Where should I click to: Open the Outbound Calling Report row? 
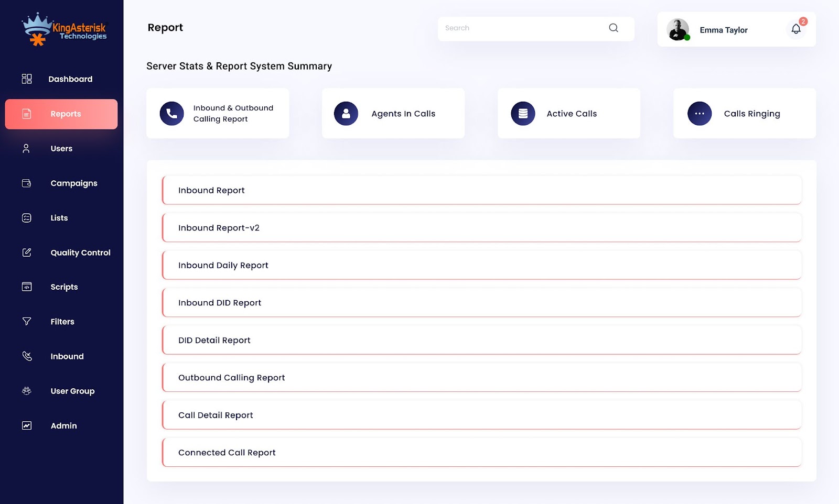pyautogui.click(x=482, y=377)
